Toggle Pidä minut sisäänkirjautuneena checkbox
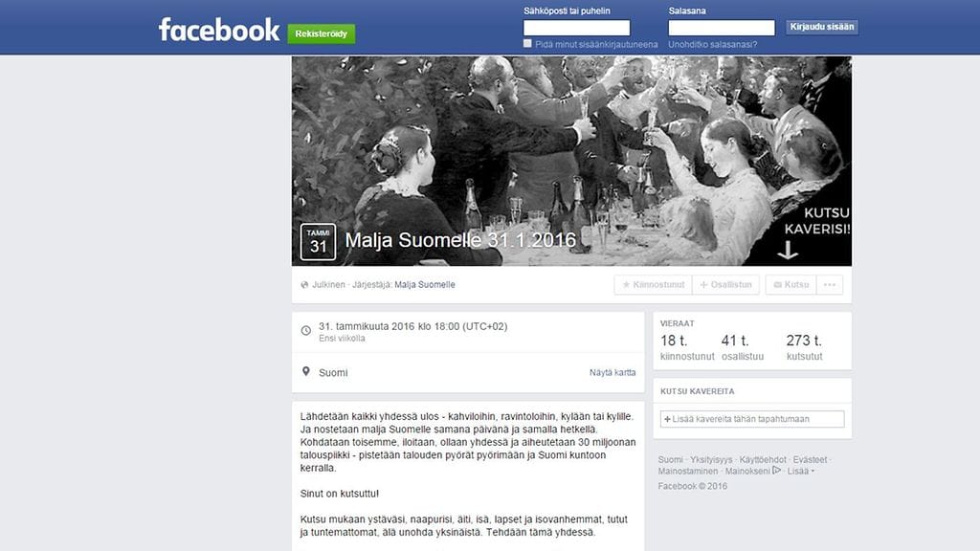The width and height of the screenshot is (980, 551). [527, 44]
